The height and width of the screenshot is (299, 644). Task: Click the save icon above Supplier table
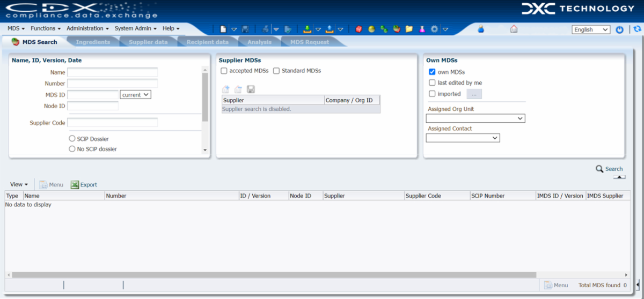pyautogui.click(x=251, y=89)
